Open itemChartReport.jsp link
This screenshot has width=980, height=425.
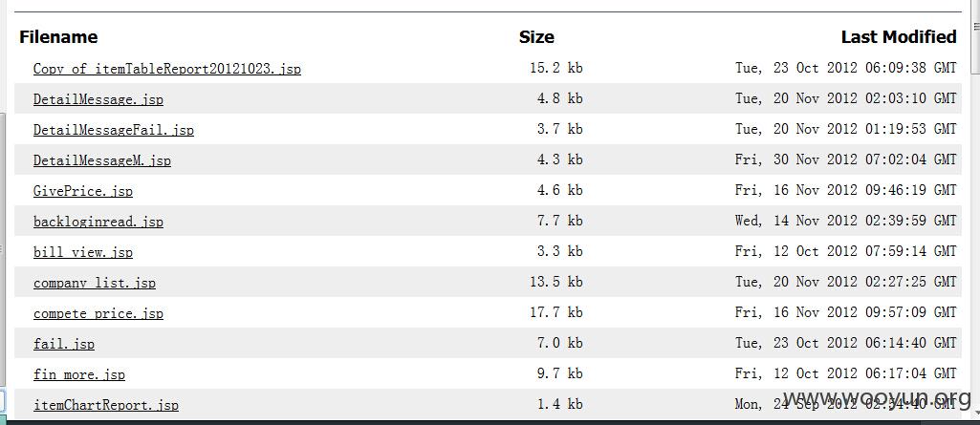(105, 405)
